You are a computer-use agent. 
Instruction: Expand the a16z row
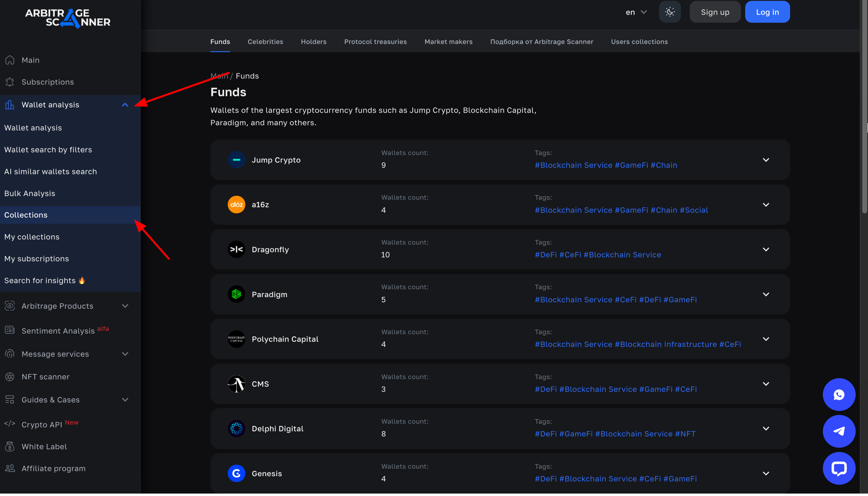pyautogui.click(x=766, y=205)
